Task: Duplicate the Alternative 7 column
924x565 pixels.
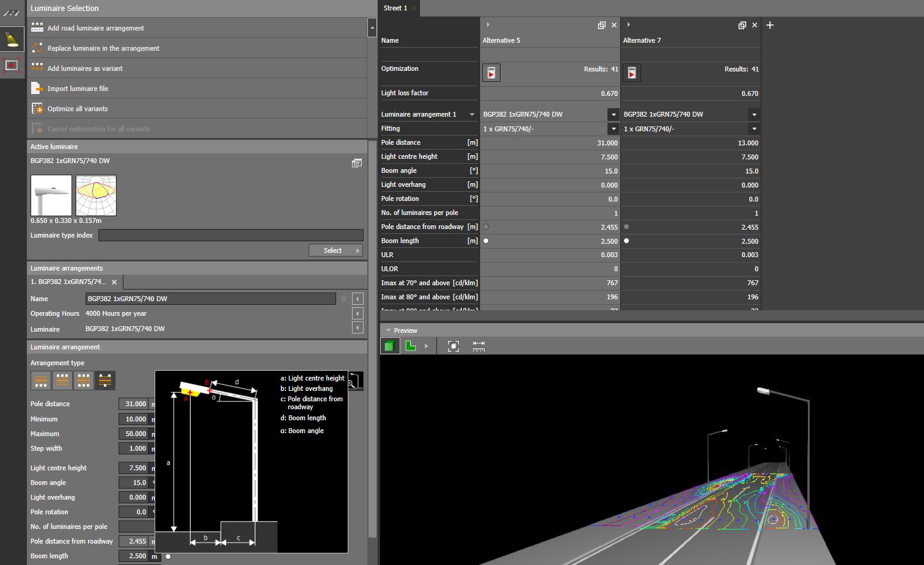Action: pos(742,25)
